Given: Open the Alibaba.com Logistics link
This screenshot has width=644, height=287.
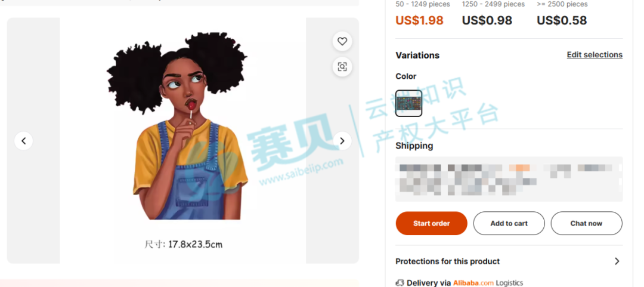Looking at the screenshot, I should [488, 283].
